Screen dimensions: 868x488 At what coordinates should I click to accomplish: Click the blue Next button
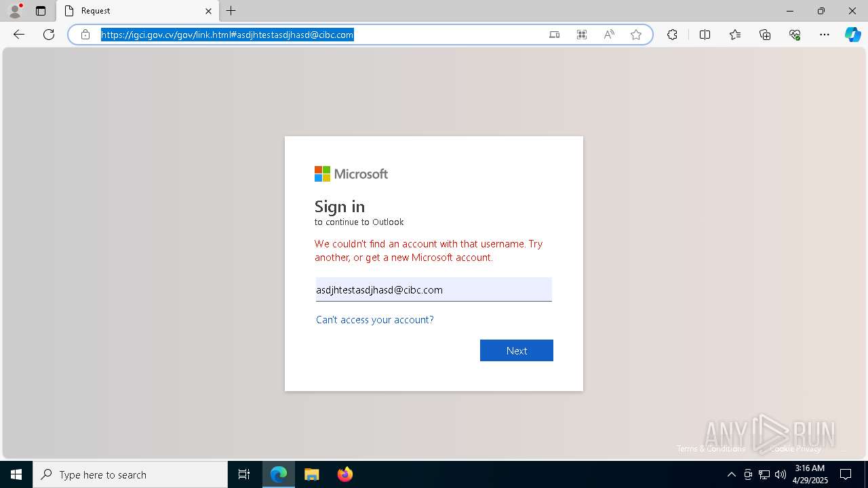point(517,350)
